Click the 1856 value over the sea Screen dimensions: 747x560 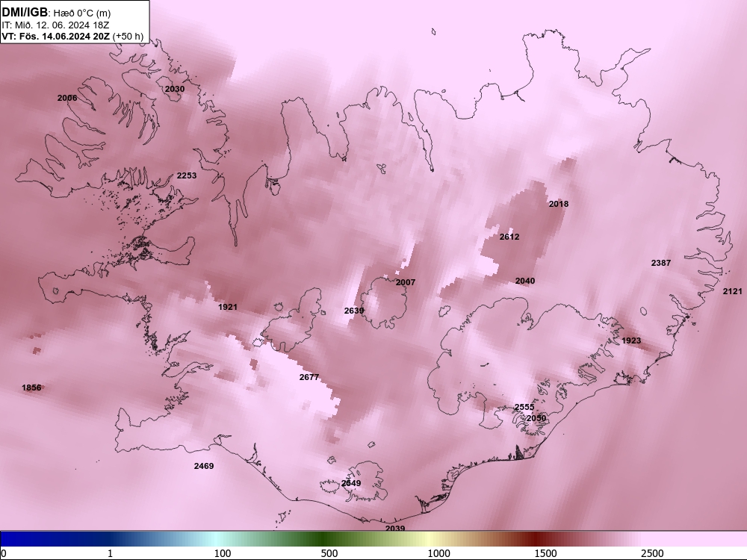[31, 388]
